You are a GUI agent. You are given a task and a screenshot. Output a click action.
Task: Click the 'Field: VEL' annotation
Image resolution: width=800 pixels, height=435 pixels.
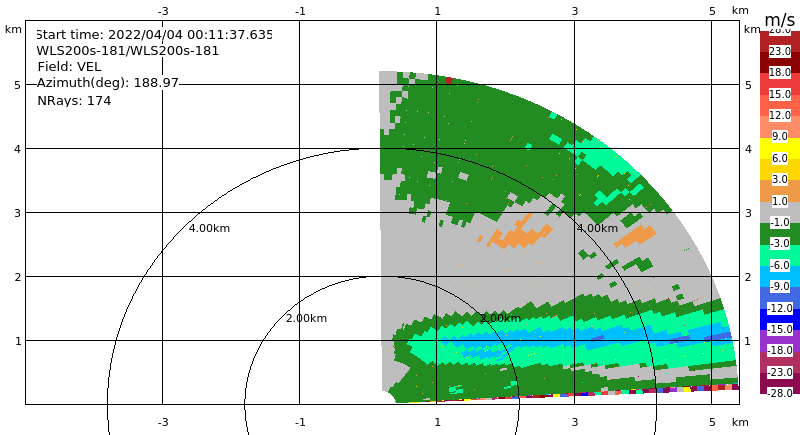[69, 67]
